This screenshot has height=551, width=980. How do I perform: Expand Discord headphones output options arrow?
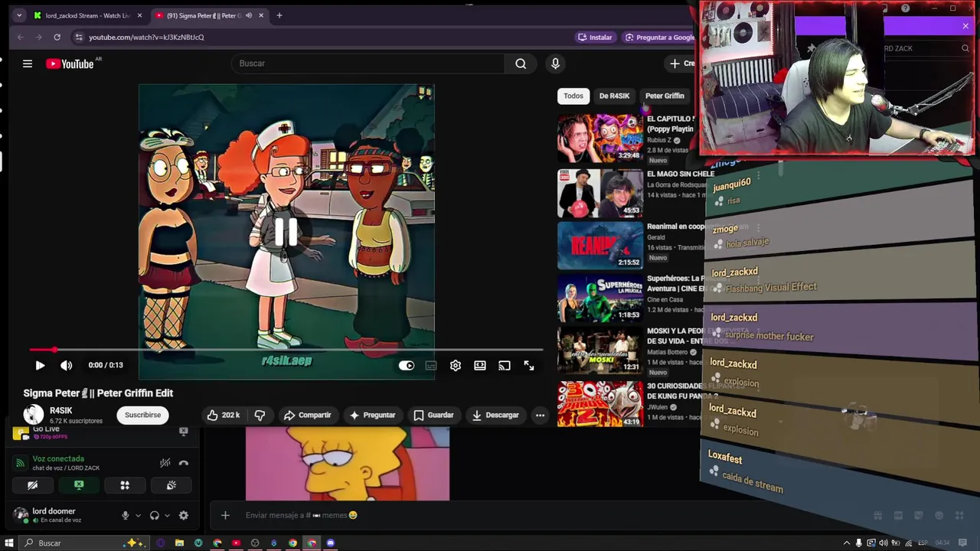[167, 516]
